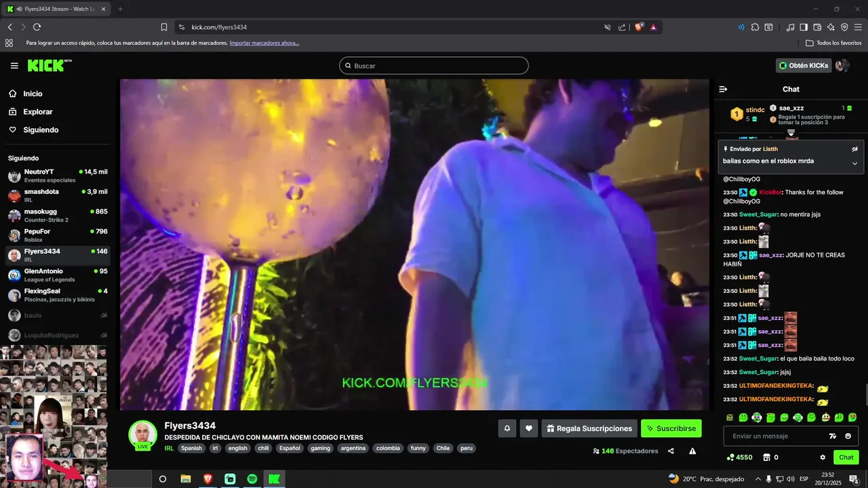The image size is (868, 488).
Task: Show hidden system tray icons
Action: pos(759,479)
